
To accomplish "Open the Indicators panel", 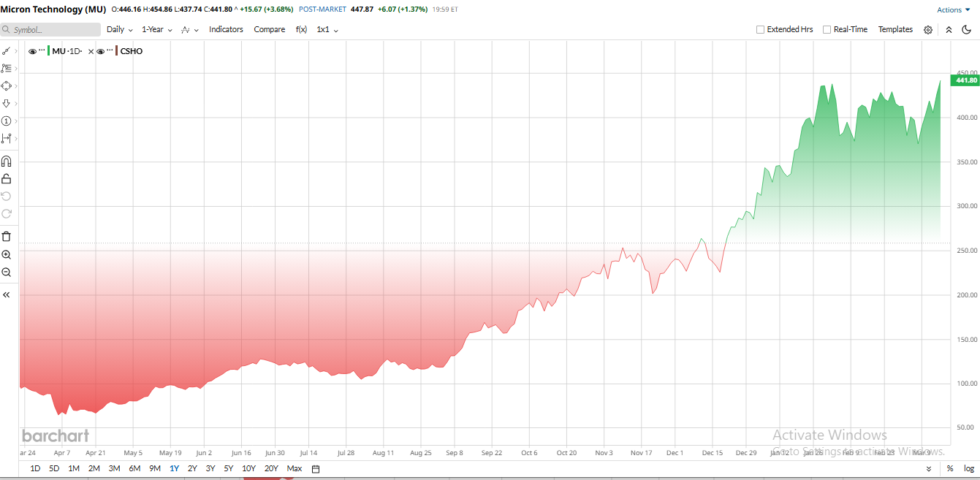I will [x=226, y=29].
